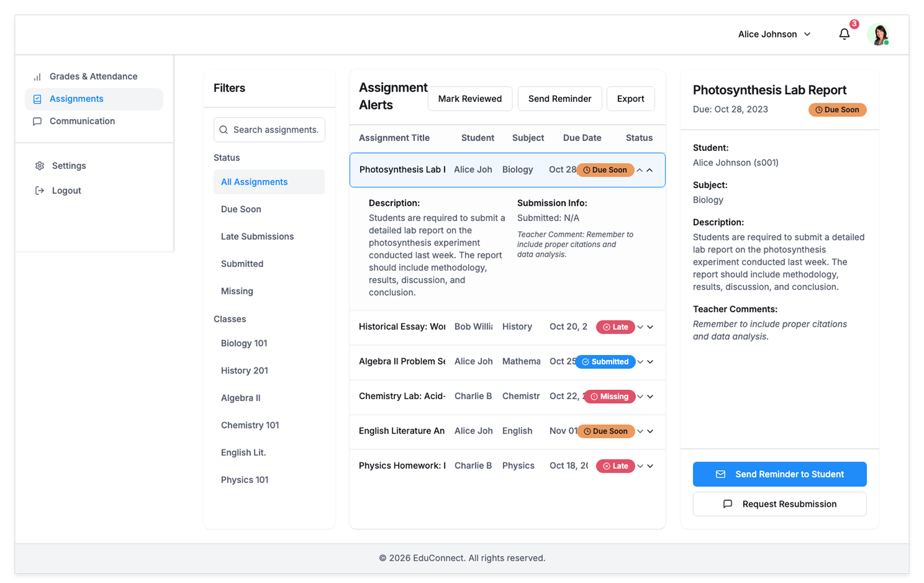Expand the Physics Homework row details
This screenshot has width=924, height=583.
coord(650,466)
